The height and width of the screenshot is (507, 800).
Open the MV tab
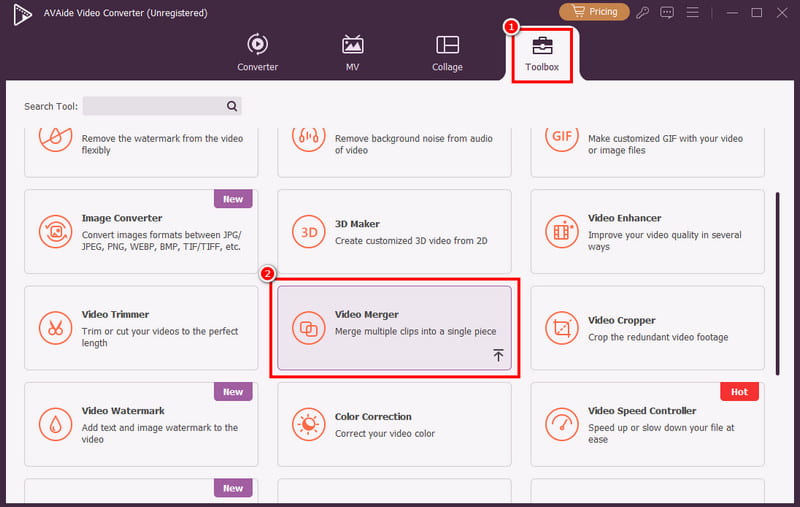[352, 54]
